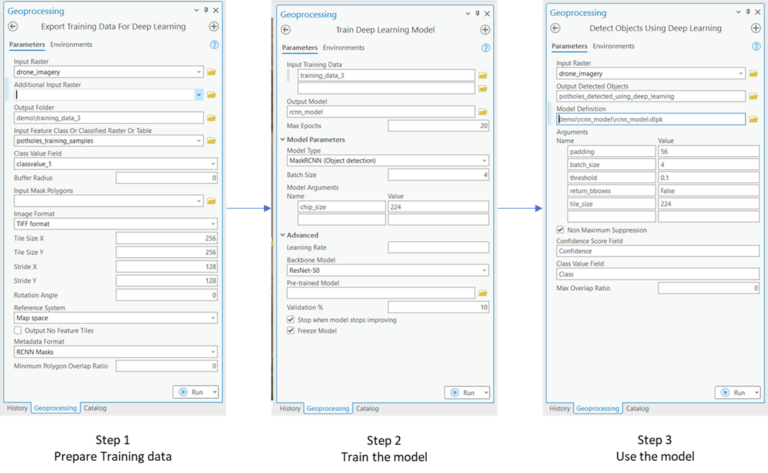
Task: Browse folder for Input Mask Polygons
Action: 211,201
